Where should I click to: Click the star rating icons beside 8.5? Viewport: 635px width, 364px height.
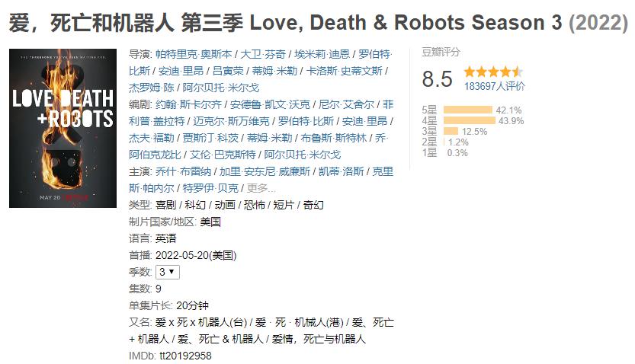(x=493, y=72)
